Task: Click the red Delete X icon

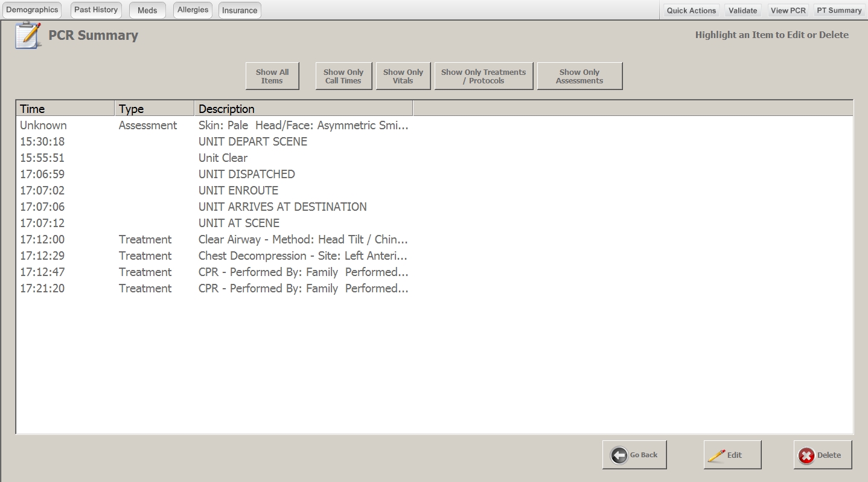Action: 806,456
